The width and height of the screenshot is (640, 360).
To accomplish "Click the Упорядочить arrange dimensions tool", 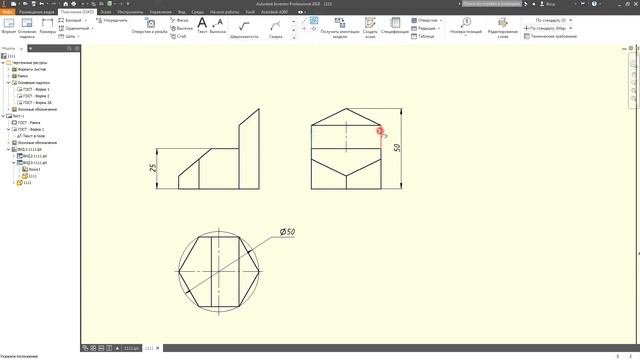I will (112, 20).
